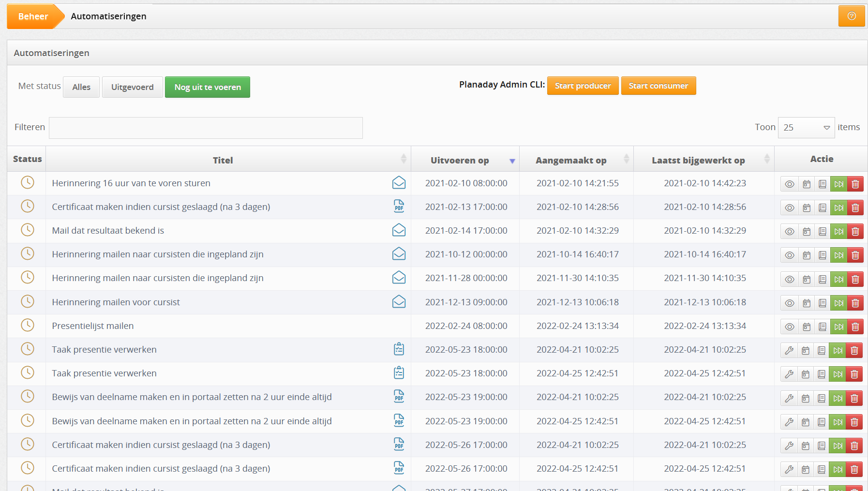Open calendar icon for Certificaat 2022-05-26 10:02:25 row
The image size is (868, 491).
tap(806, 446)
